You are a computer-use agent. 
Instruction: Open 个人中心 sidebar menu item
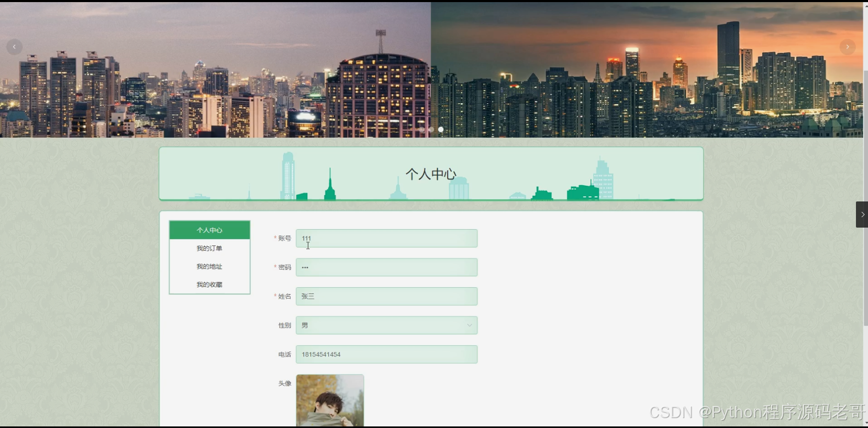pos(209,230)
